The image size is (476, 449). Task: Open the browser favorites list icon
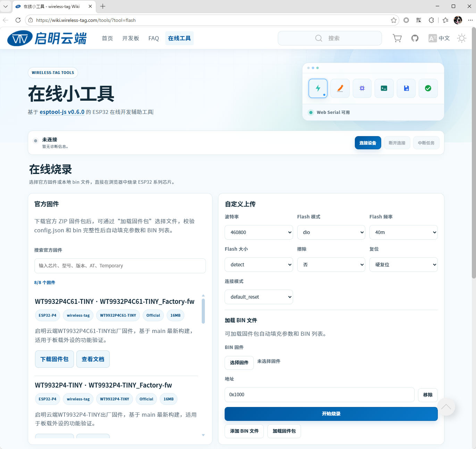(445, 20)
